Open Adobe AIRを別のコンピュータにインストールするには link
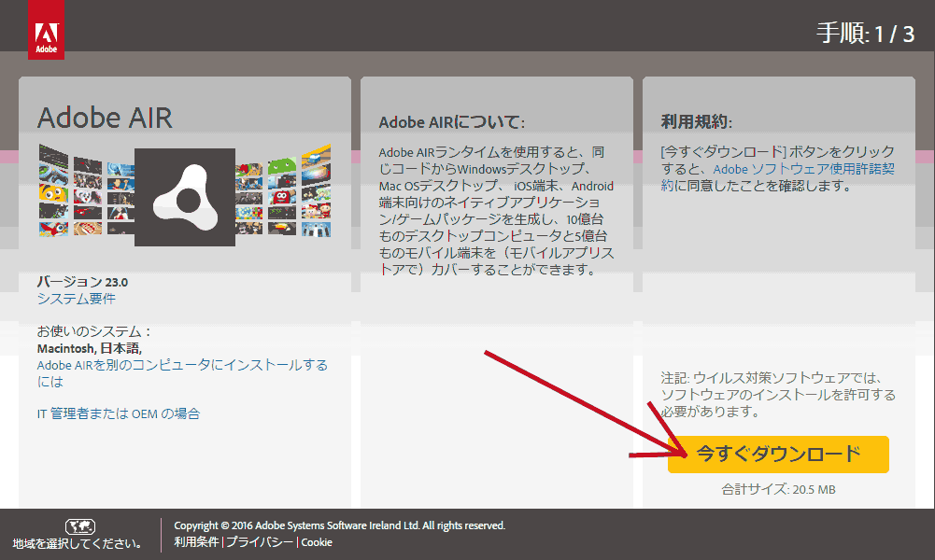 tap(182, 373)
